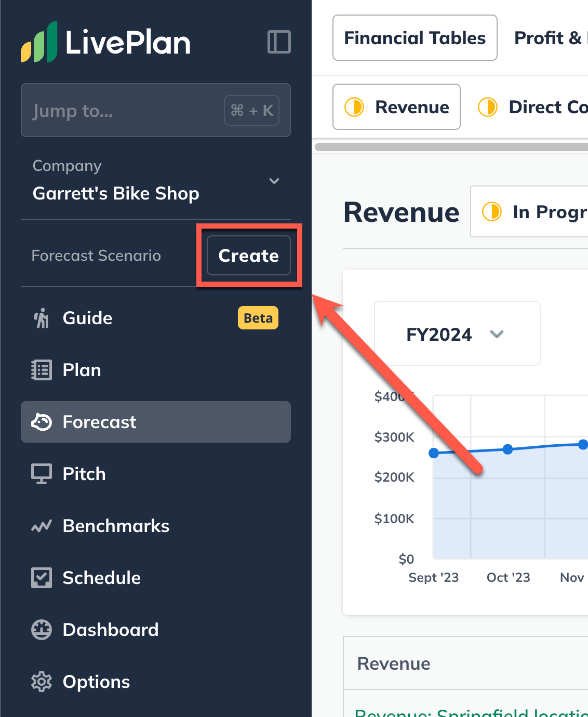The width and height of the screenshot is (588, 717).
Task: Open the In Progress status dropdown
Action: coord(529,211)
